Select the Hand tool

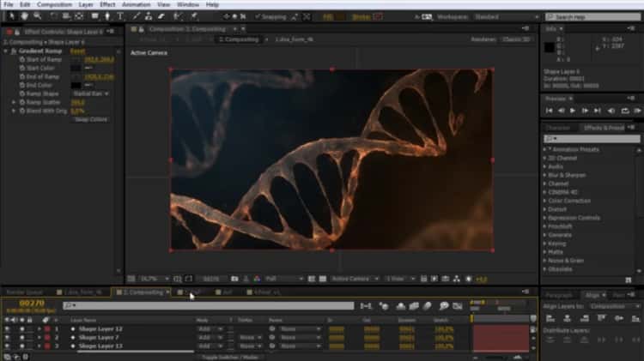pos(25,16)
